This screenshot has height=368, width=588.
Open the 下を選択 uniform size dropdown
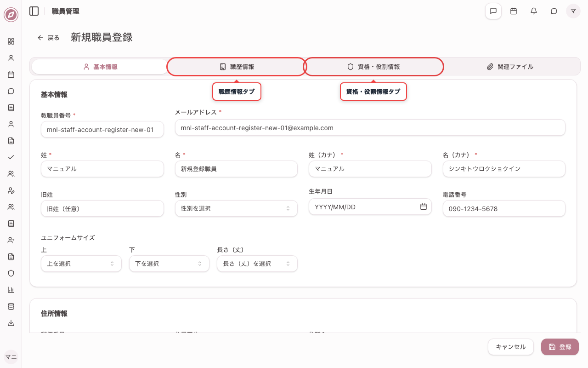click(x=169, y=264)
